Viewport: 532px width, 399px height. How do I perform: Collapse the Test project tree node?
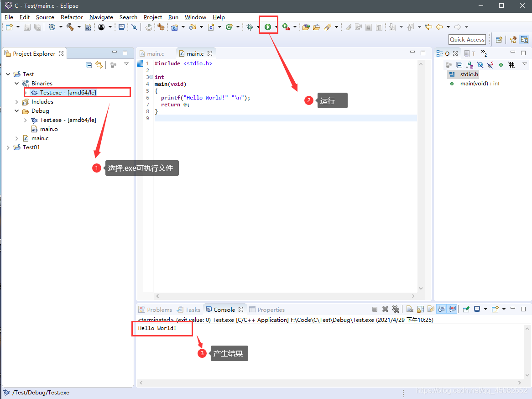tap(8, 74)
